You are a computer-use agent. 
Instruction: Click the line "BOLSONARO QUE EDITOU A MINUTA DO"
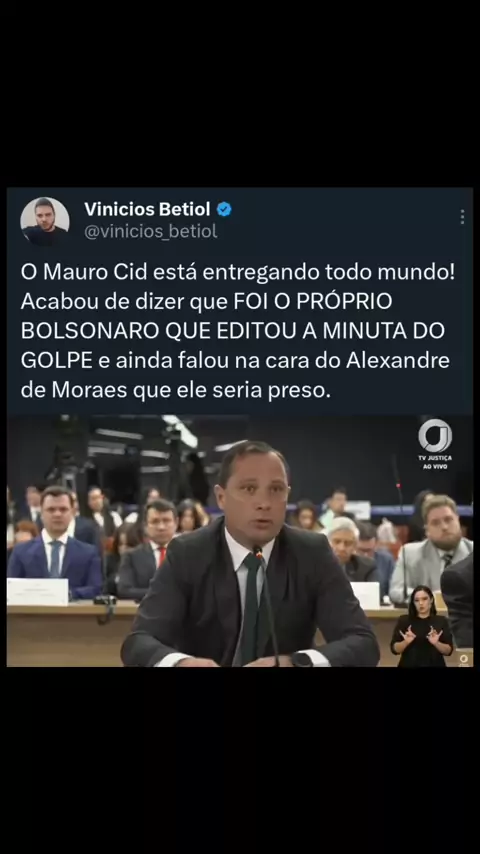233,331
